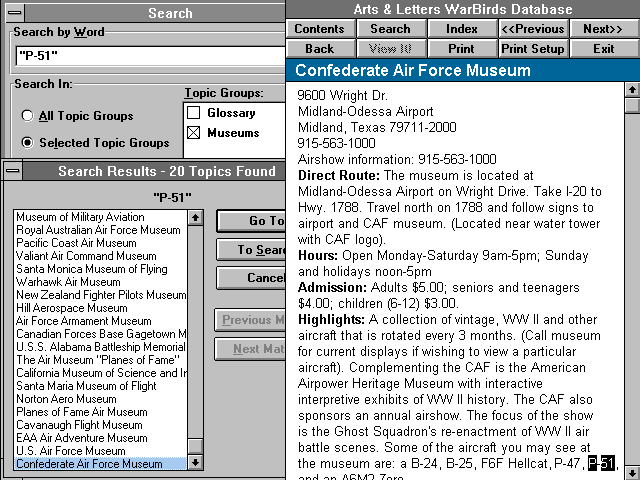Click the highlighted P-51 match in article
640x480 pixels.
pos(601,463)
